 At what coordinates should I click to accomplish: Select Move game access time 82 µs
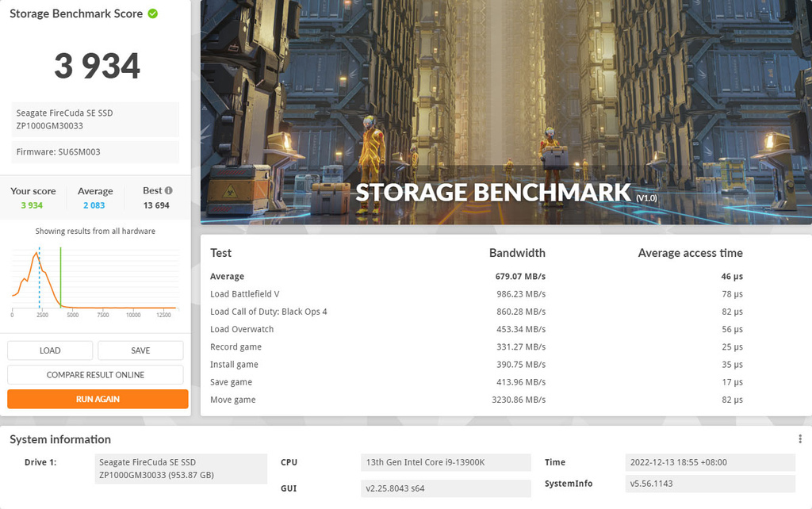[x=732, y=400]
